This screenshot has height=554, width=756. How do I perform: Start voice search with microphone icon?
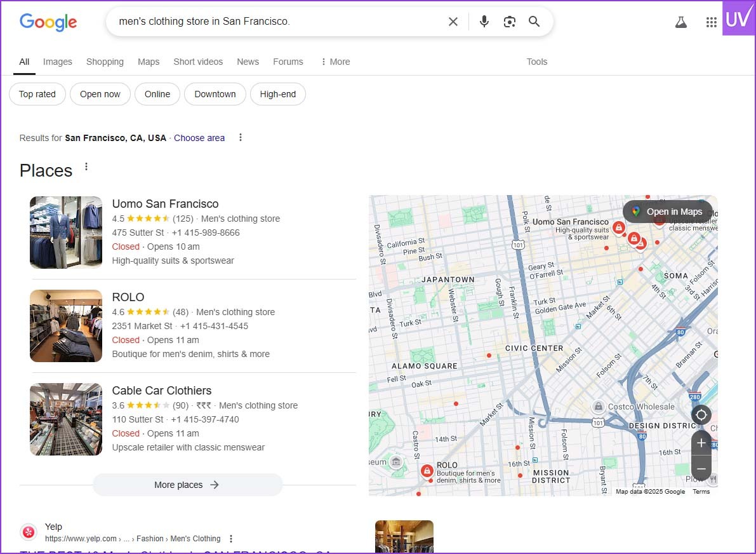point(484,22)
